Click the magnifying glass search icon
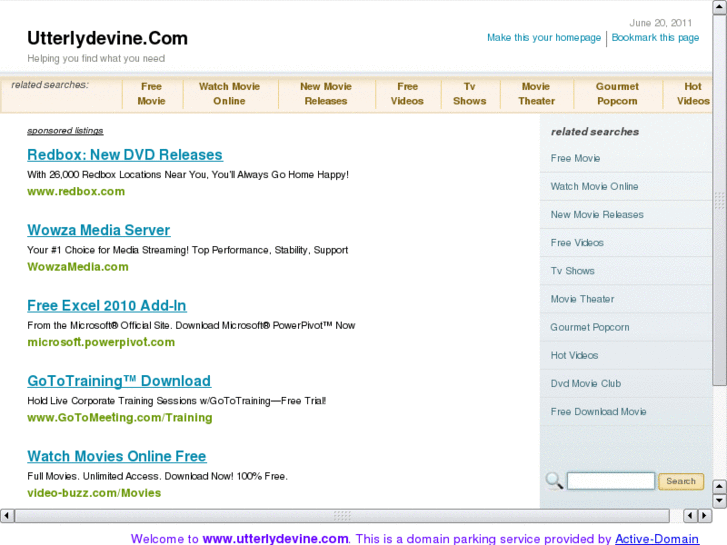The image size is (727, 545). click(x=554, y=481)
